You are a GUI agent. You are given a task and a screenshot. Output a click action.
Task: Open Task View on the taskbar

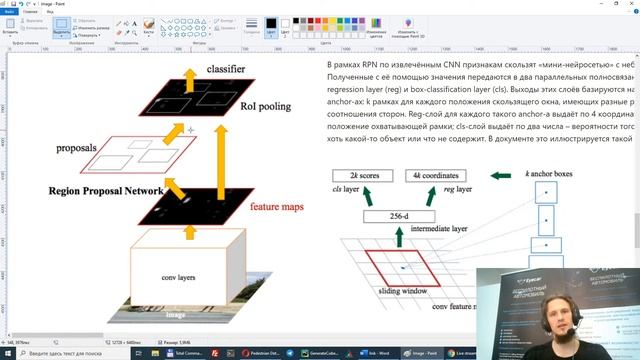(x=138, y=353)
